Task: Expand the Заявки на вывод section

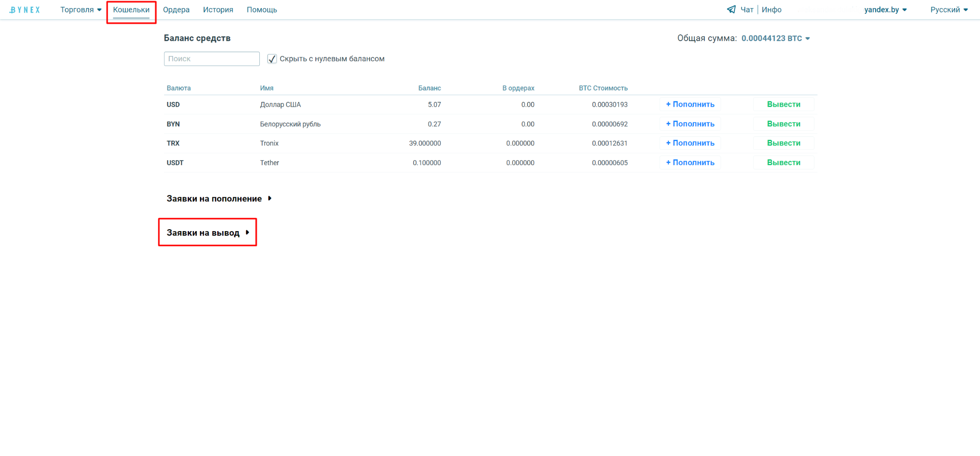Action: (x=208, y=233)
